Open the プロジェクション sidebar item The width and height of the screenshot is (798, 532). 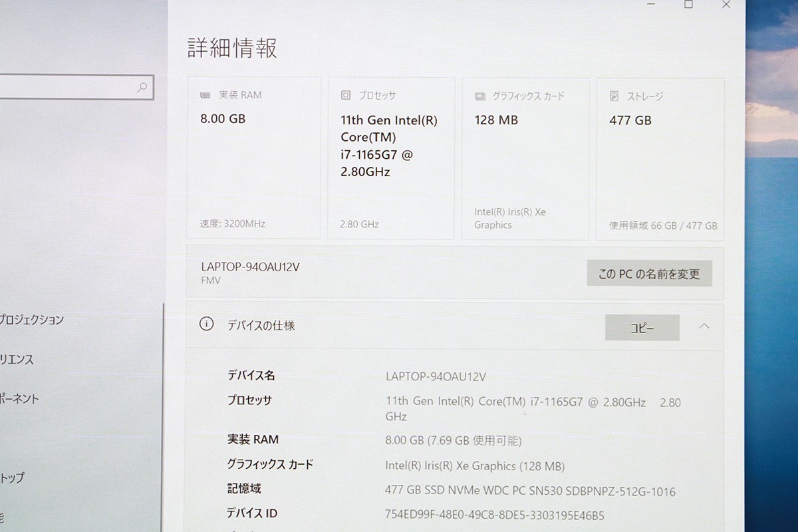coord(32,319)
